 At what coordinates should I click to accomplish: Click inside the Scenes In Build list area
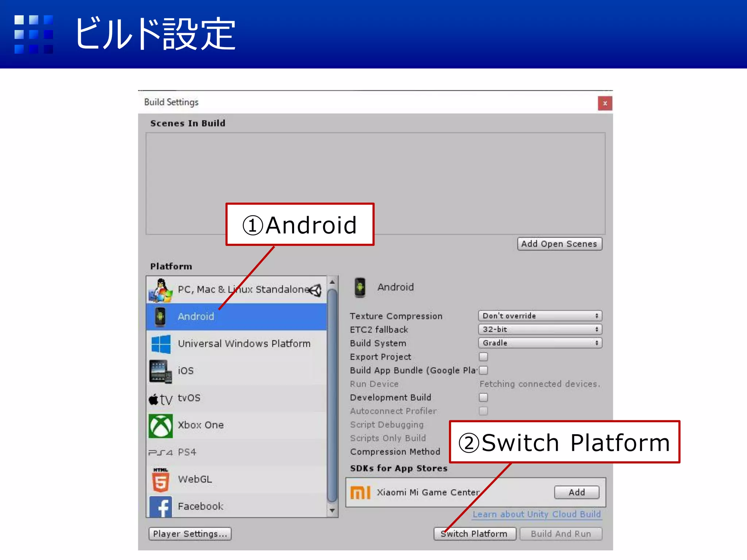[375, 183]
